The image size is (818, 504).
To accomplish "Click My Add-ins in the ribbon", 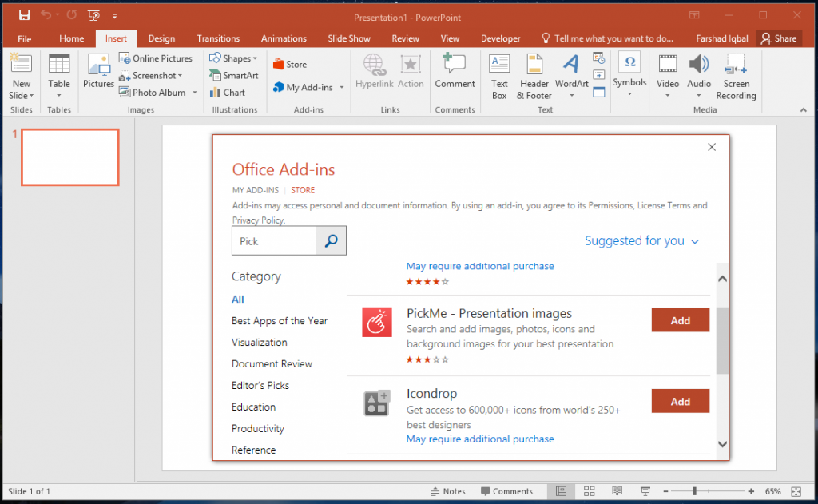I will pos(303,87).
